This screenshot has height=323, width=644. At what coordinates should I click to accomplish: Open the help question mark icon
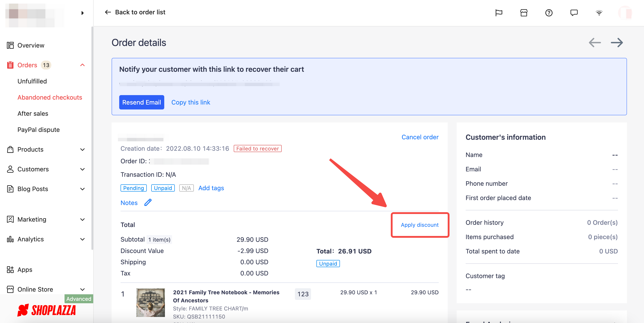click(549, 13)
